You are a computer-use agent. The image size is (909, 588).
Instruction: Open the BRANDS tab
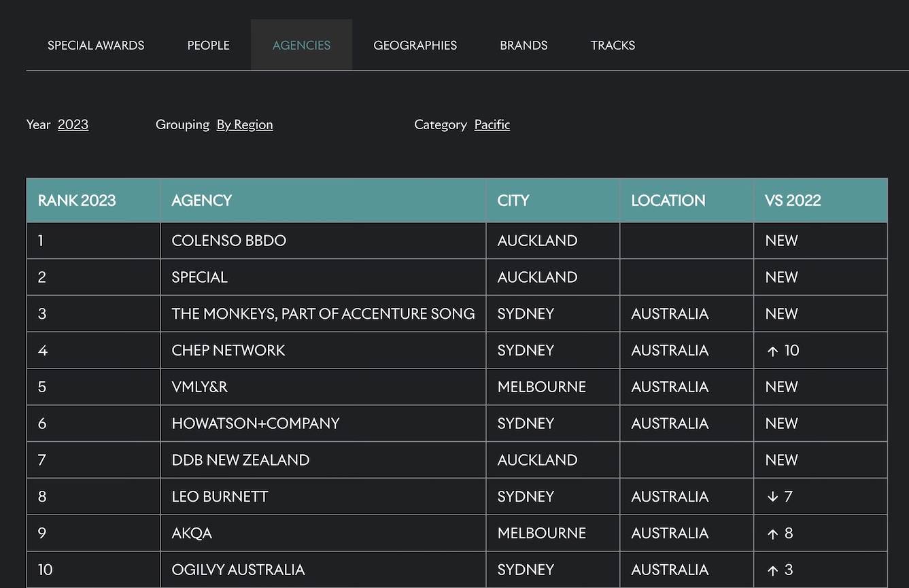(524, 45)
